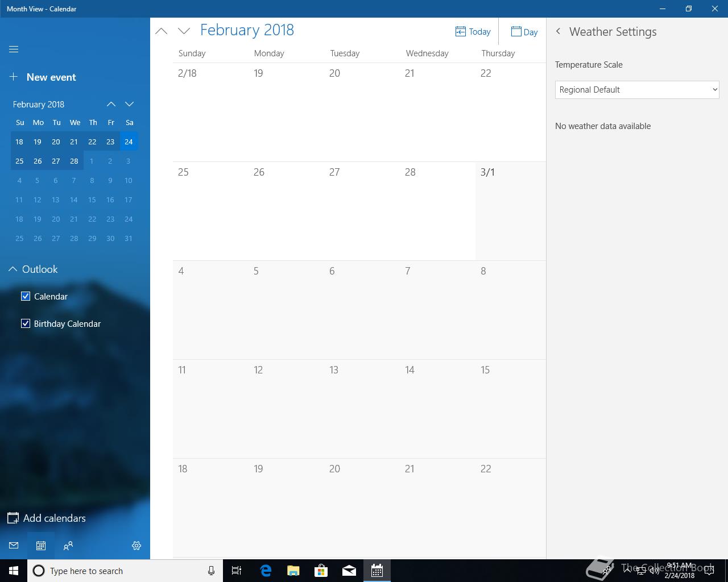Go to next month in mini calendar
728x582 pixels.
129,104
